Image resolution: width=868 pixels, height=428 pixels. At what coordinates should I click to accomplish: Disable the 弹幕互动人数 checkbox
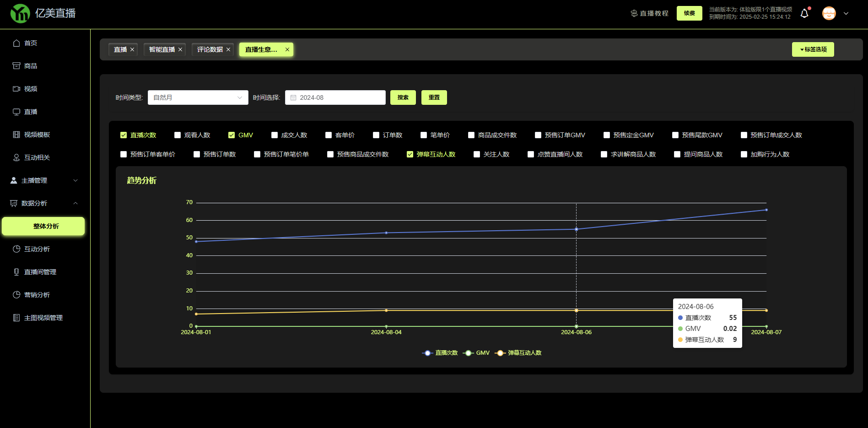coord(410,154)
